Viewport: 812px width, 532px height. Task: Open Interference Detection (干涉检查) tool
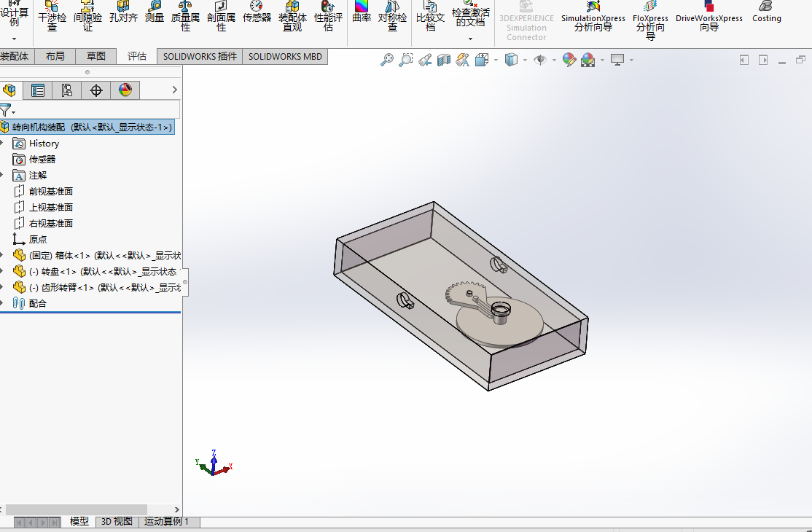click(x=52, y=17)
